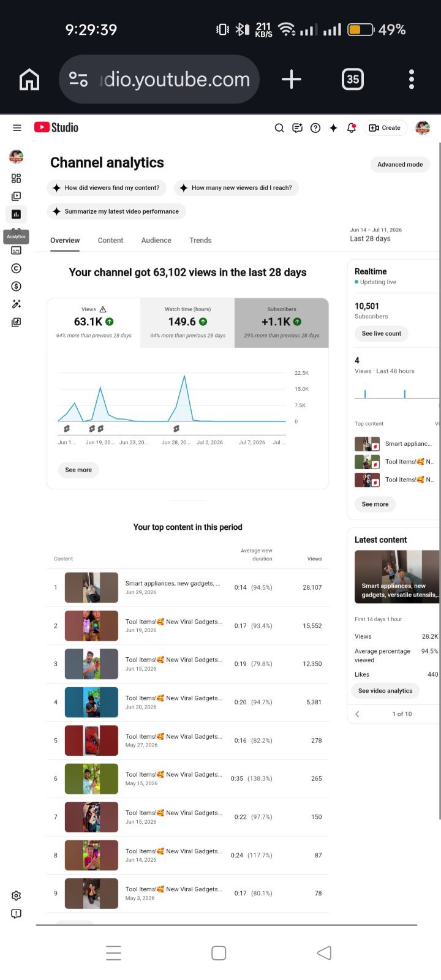Go to Dashboard from the sidebar icon
The height and width of the screenshot is (980, 441).
(17, 178)
